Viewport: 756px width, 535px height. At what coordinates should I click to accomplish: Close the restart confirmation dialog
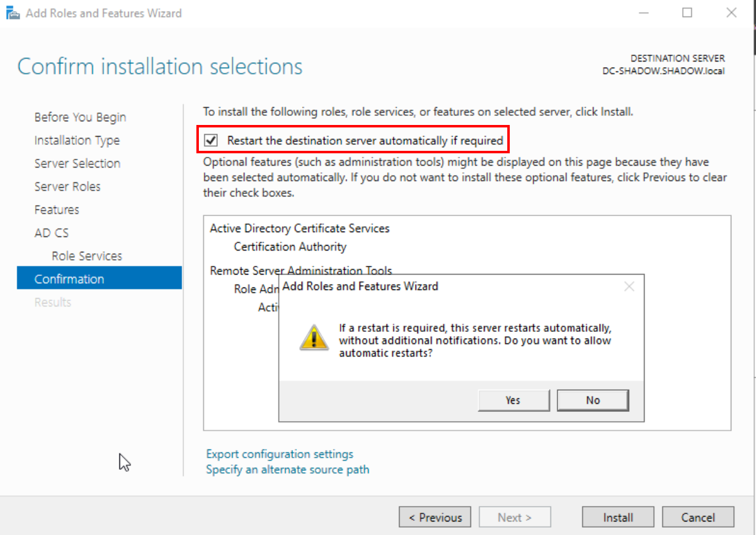(x=629, y=286)
